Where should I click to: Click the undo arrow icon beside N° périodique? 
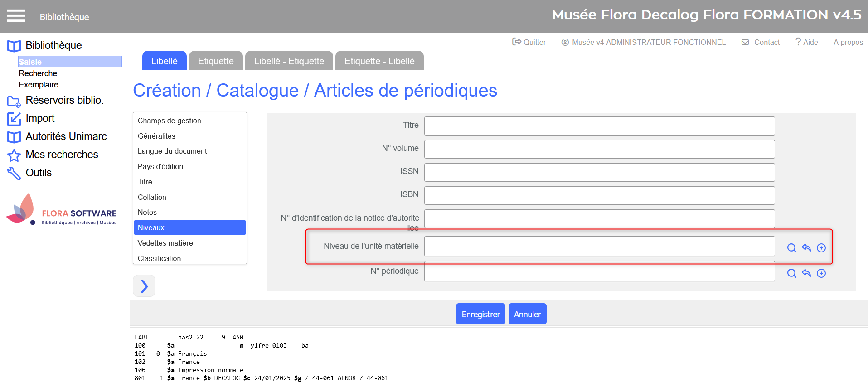pos(806,273)
